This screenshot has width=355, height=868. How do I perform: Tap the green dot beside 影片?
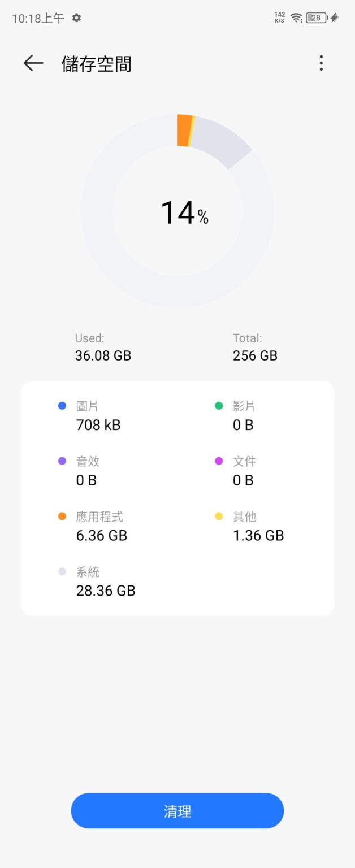click(x=219, y=406)
